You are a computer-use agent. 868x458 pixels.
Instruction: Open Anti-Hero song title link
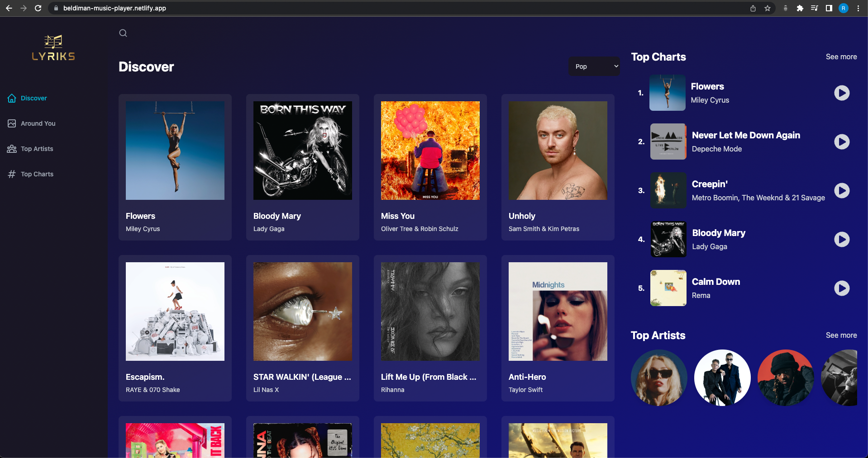click(x=527, y=377)
